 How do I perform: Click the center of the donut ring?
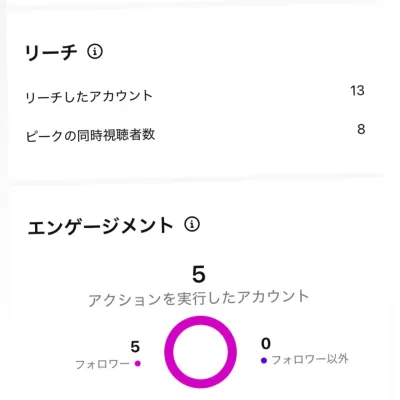tap(200, 352)
